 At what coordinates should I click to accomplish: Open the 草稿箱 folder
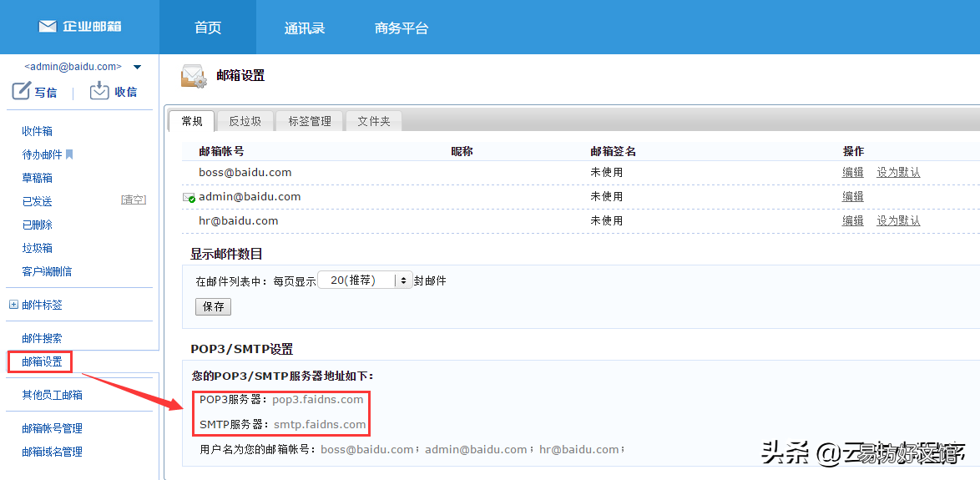[37, 178]
